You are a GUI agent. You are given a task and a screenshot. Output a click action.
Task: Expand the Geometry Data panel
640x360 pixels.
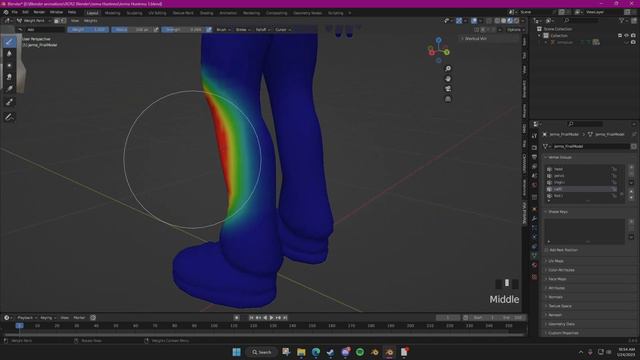point(561,324)
